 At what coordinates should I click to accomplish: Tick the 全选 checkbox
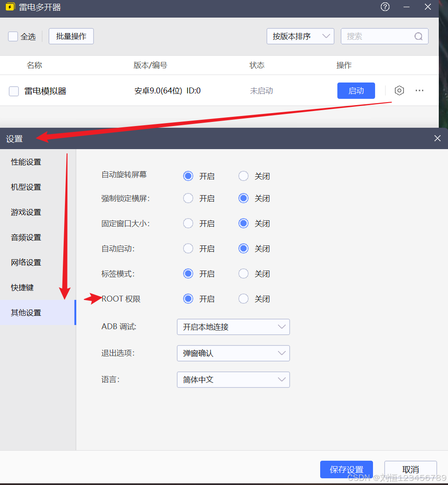pyautogui.click(x=13, y=36)
